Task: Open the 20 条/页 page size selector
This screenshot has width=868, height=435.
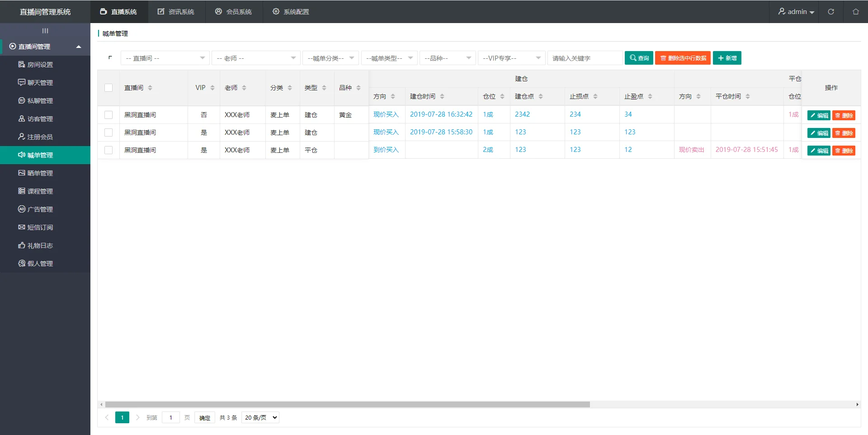Action: pyautogui.click(x=260, y=417)
